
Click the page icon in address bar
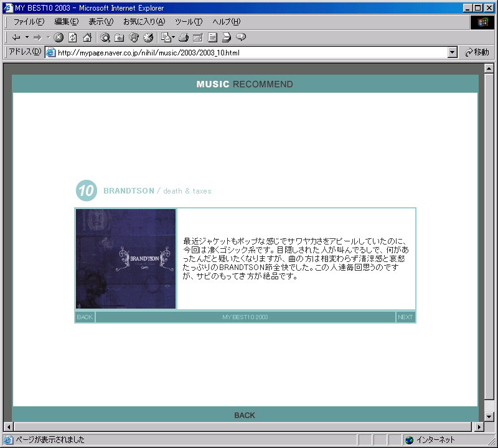coord(51,52)
